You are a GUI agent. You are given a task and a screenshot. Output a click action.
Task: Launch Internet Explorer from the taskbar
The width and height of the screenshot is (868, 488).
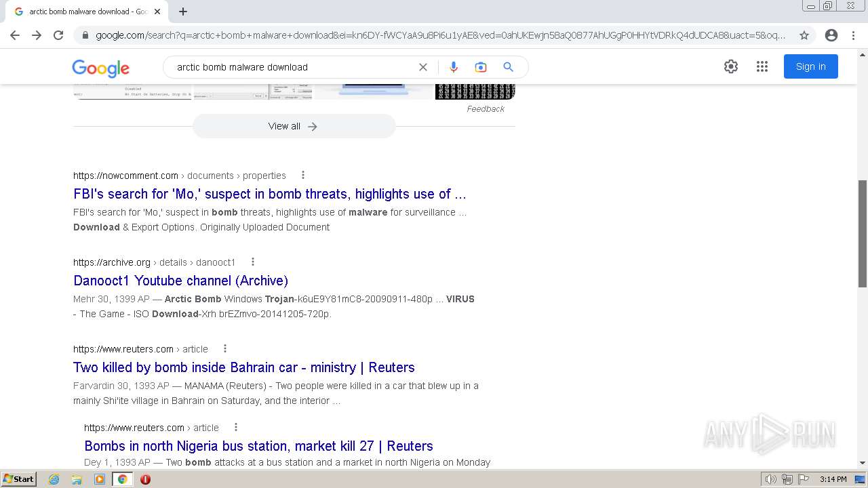tap(54, 479)
